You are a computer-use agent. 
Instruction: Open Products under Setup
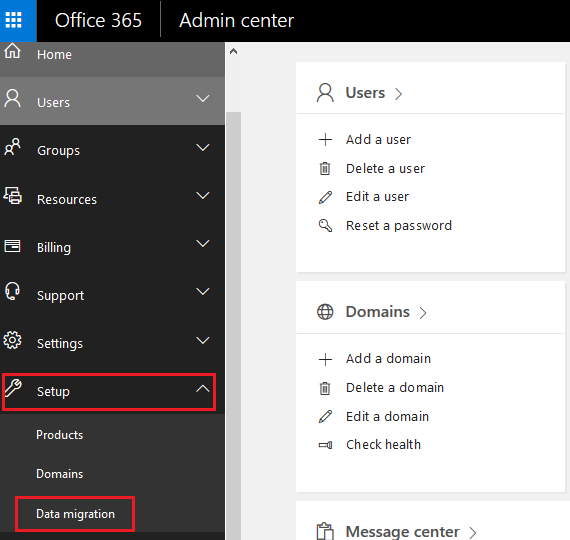[60, 435]
